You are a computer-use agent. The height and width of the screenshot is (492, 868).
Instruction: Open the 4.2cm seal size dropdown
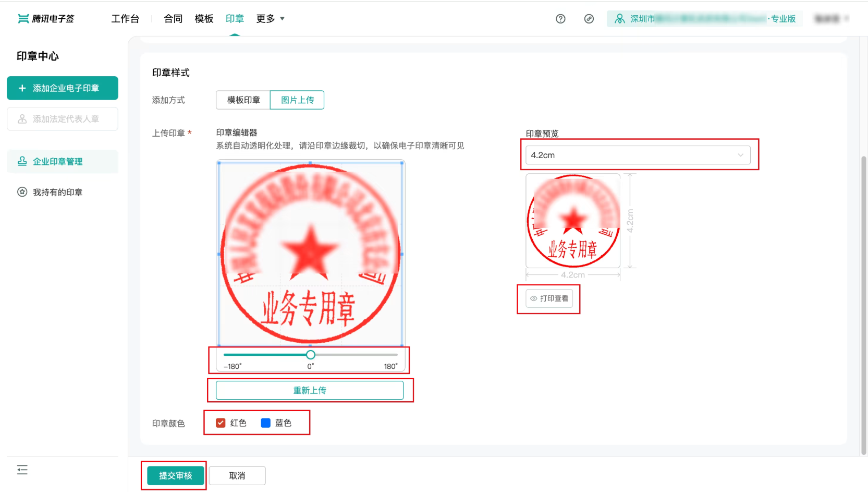638,155
